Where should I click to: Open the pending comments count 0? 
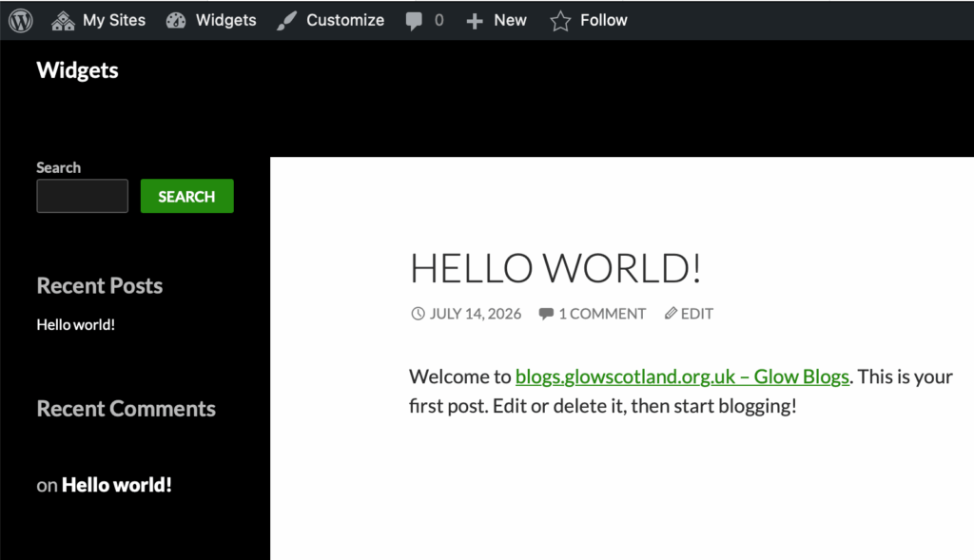439,21
